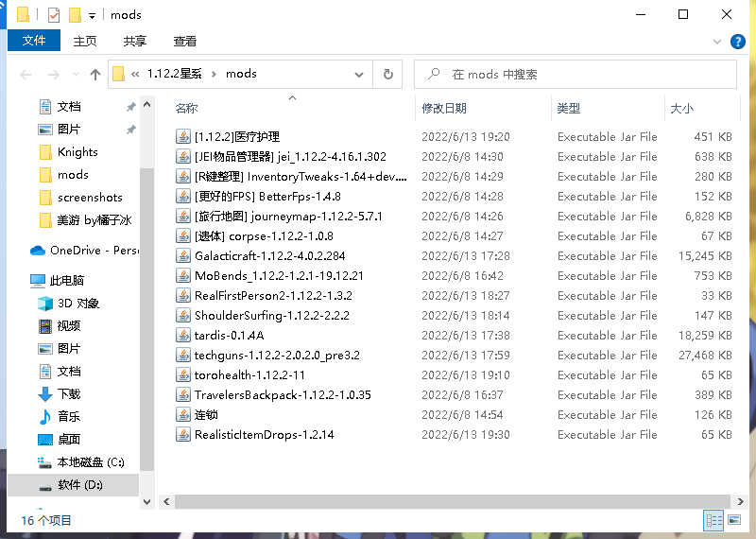Screen dimensions: 756x539
Task: Open the 查看 ribbon tab
Action: [184, 42]
